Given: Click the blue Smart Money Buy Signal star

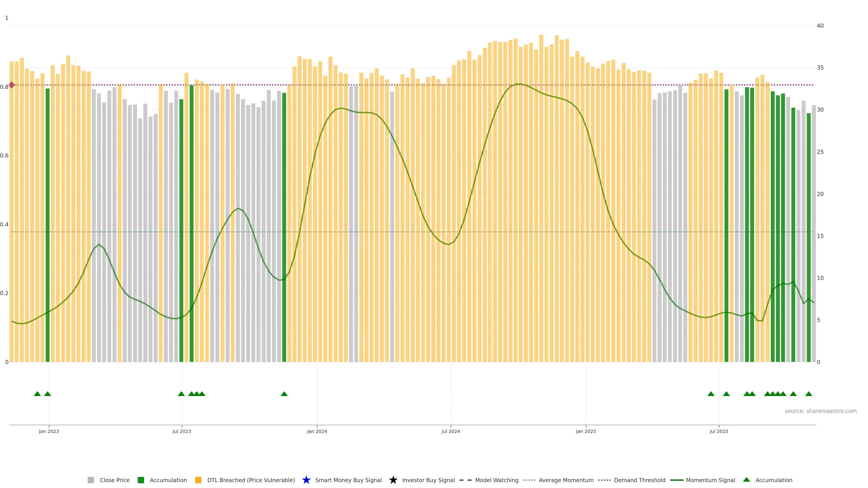Looking at the screenshot, I should (306, 480).
